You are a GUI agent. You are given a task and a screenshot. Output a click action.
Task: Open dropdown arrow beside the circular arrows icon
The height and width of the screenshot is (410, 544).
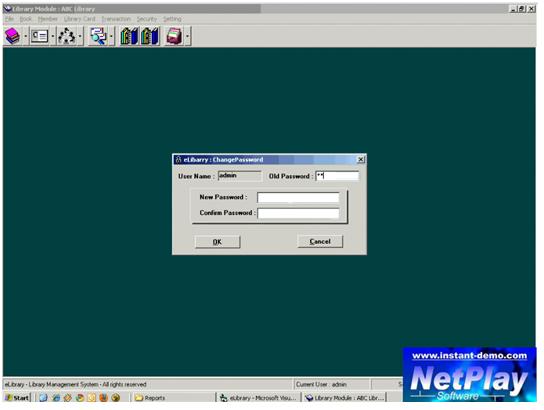tap(80, 36)
